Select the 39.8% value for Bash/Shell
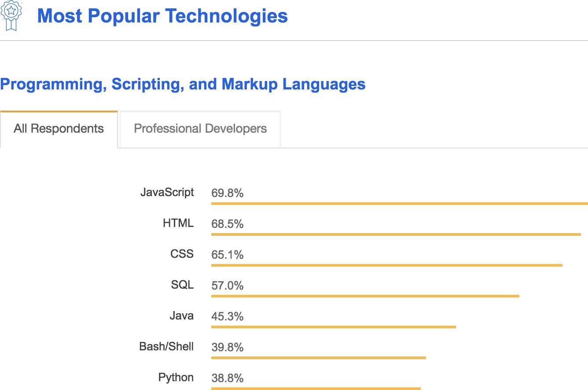Screen dimensions: 588x390 pyautogui.click(x=227, y=347)
